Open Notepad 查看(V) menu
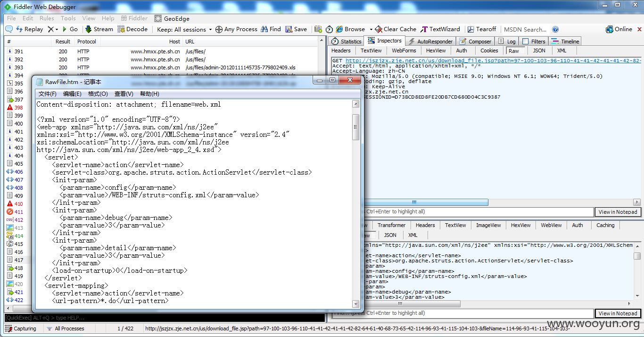644x337 pixels. tap(124, 94)
